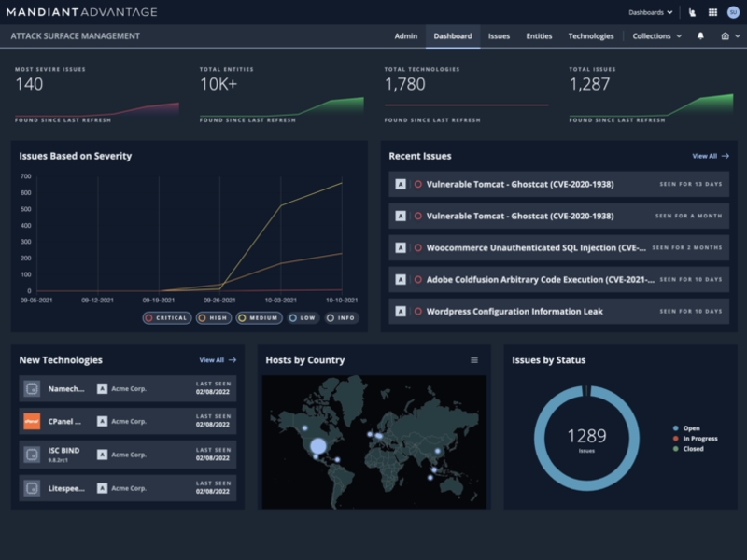Click View All in Recent Issues
747x560 pixels.
click(711, 156)
